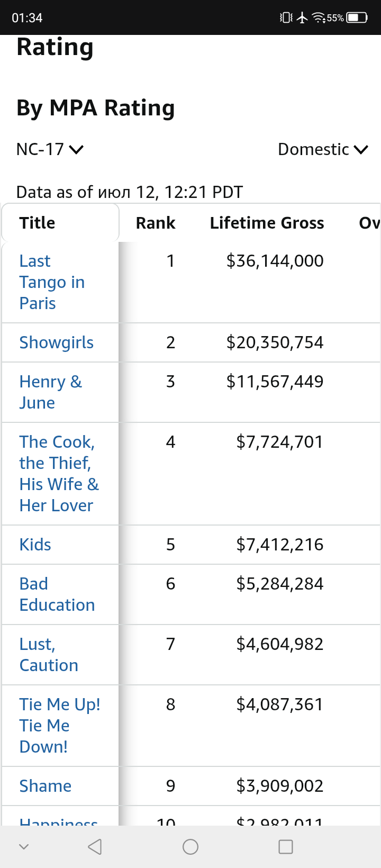Viewport: 381px width, 868px height.
Task: Tap the recent apps square icon
Action: 286,847
